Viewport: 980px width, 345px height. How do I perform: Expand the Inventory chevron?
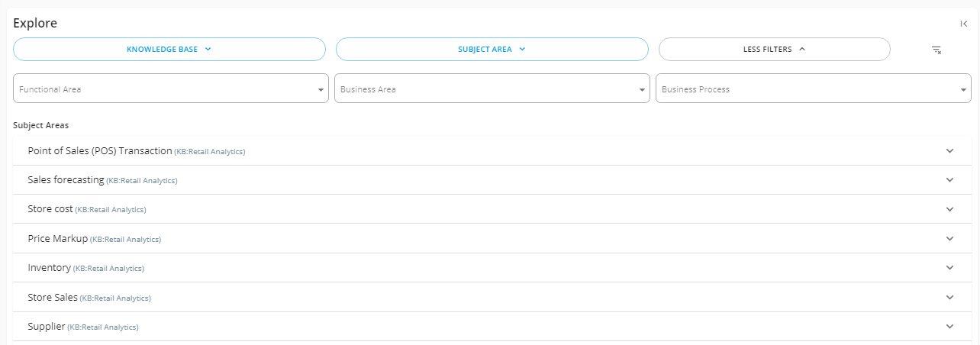click(x=950, y=268)
